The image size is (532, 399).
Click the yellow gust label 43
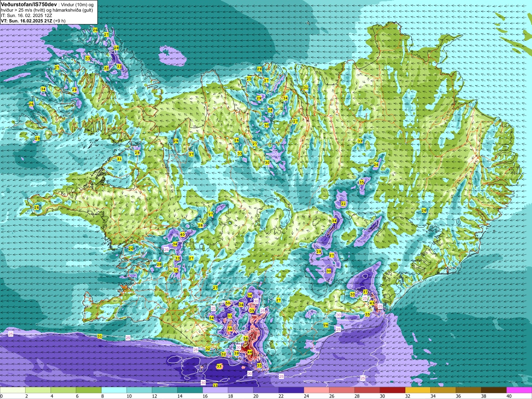(x=372, y=303)
